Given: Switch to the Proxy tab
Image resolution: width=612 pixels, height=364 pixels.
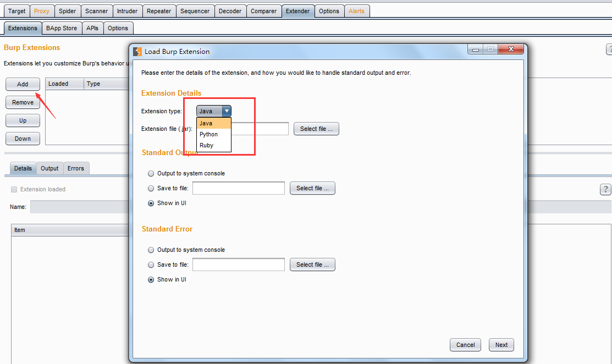Looking at the screenshot, I should (x=41, y=11).
